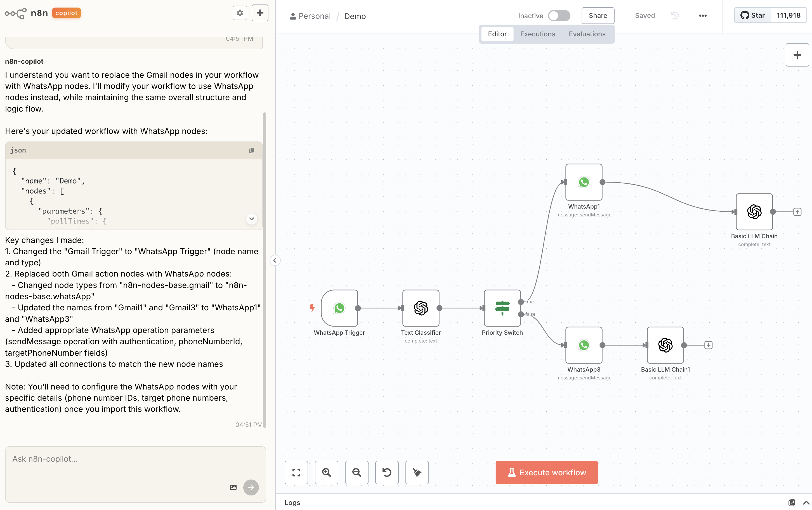Reset canvas zoom level
Screen dimensions: 812x510
pos(387,473)
